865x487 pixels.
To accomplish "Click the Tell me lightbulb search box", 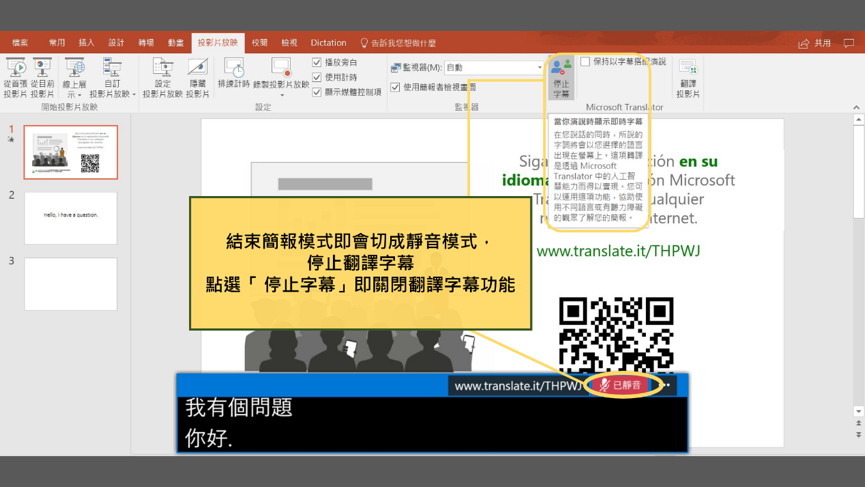I will (398, 43).
